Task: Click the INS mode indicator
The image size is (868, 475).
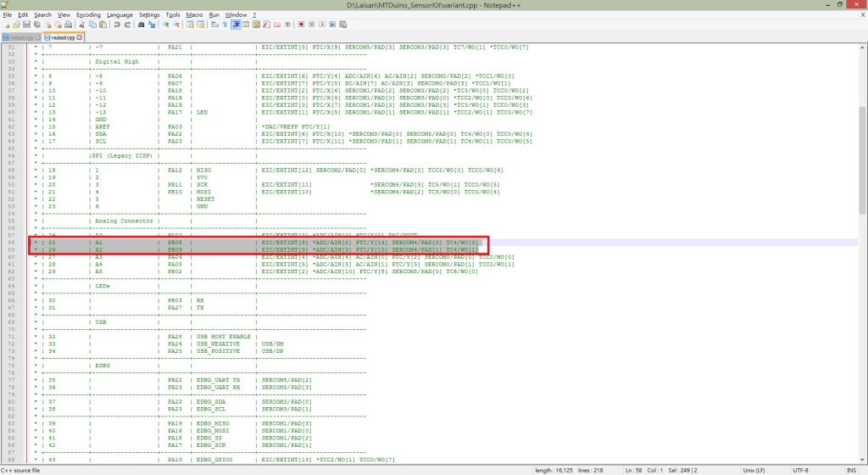Action: pyautogui.click(x=851, y=470)
